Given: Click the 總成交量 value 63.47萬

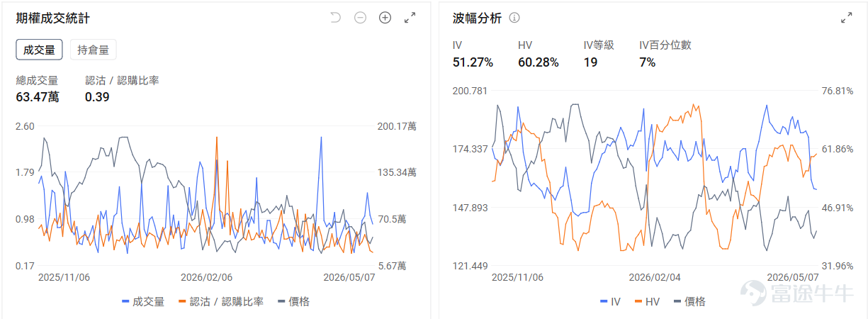Looking at the screenshot, I should click(38, 97).
